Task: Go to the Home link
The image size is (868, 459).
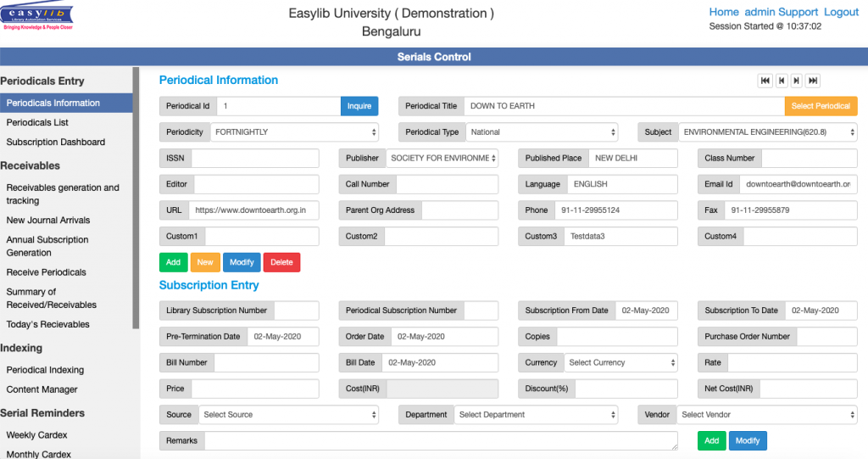Action: point(724,12)
